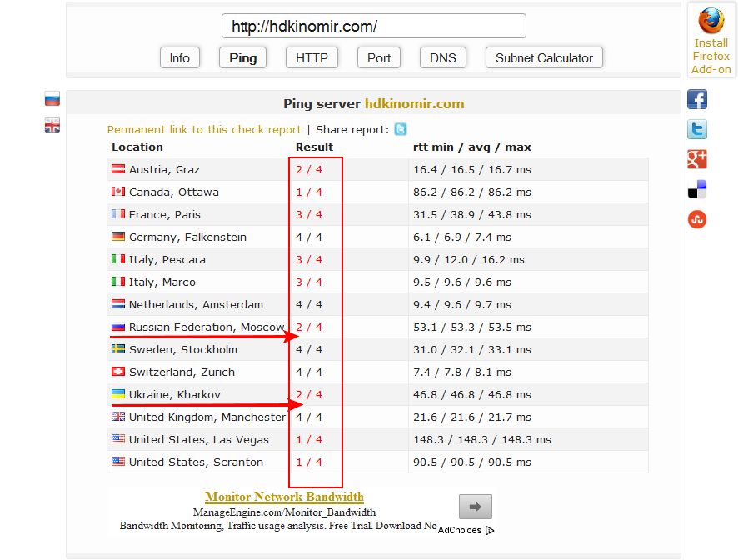Click the Location column header
This screenshot has height=560, width=738.
[x=137, y=147]
